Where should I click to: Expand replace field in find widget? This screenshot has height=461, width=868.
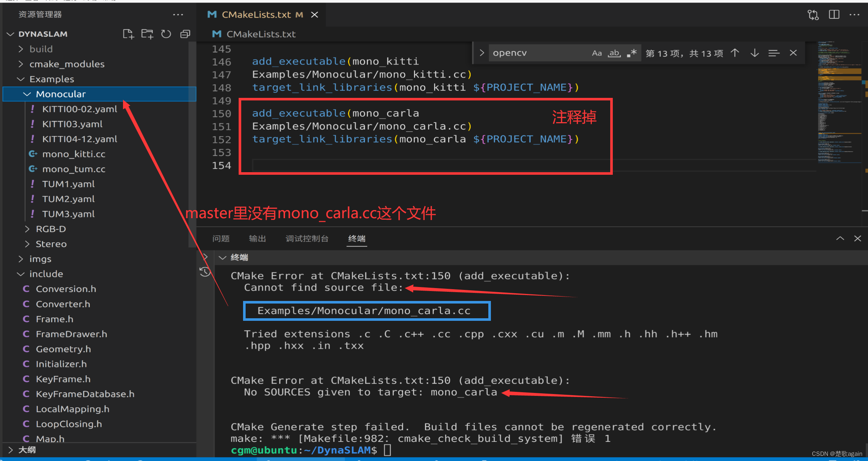tap(482, 53)
